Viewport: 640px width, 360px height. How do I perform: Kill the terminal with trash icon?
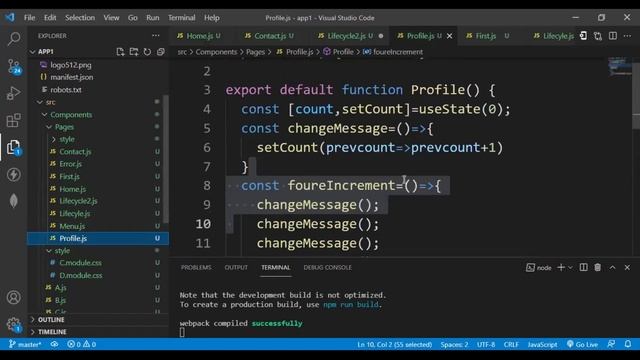[x=598, y=267]
